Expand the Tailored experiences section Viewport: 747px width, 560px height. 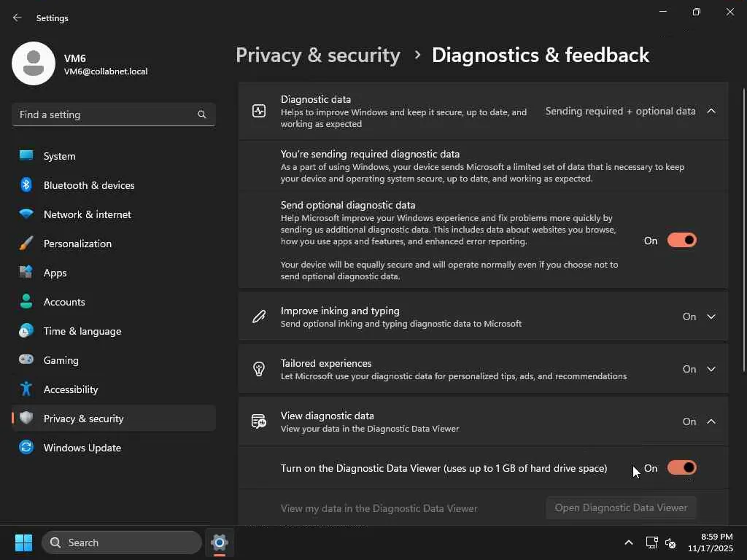711,369
